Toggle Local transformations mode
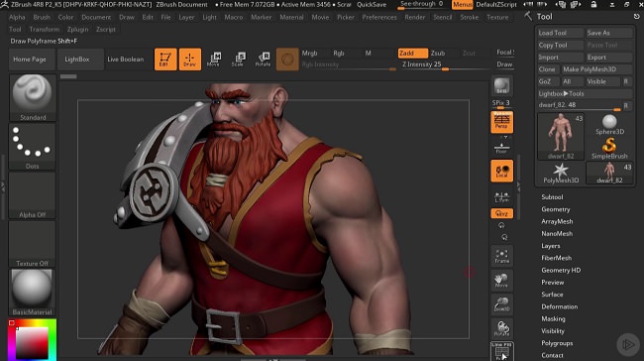Screen dimensions: 644x361 pos(501,171)
